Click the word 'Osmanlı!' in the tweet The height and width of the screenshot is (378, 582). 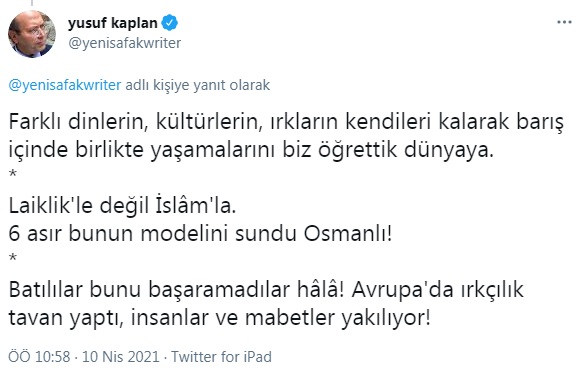coord(348,234)
